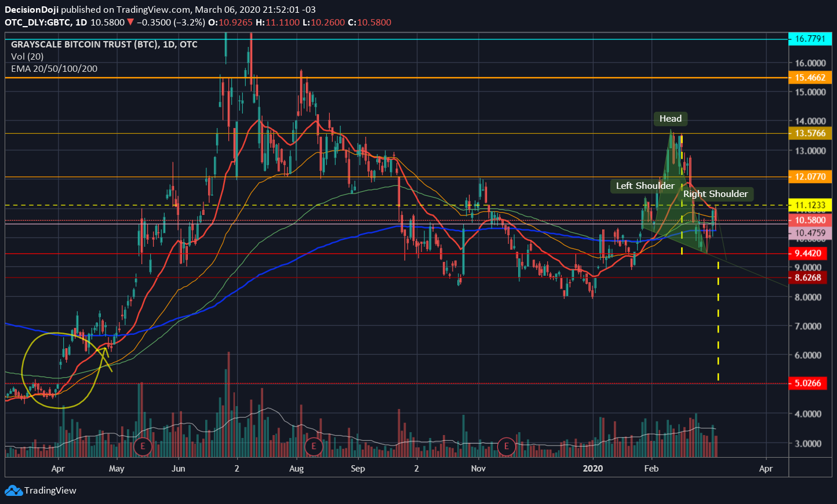Click the L:10.2600 low value
The image size is (837, 504).
pos(323,23)
